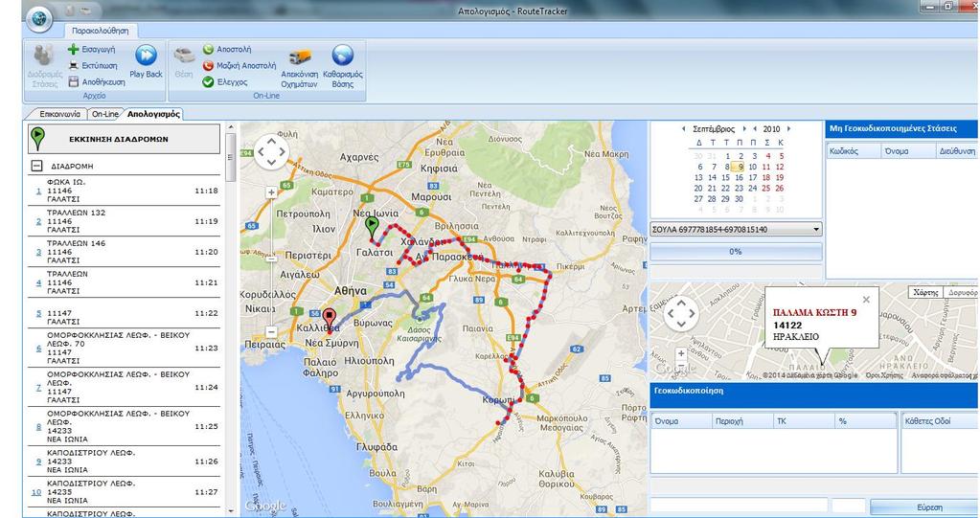980x518 pixels.
Task: Go to previous month in calendar
Action: click(x=683, y=128)
